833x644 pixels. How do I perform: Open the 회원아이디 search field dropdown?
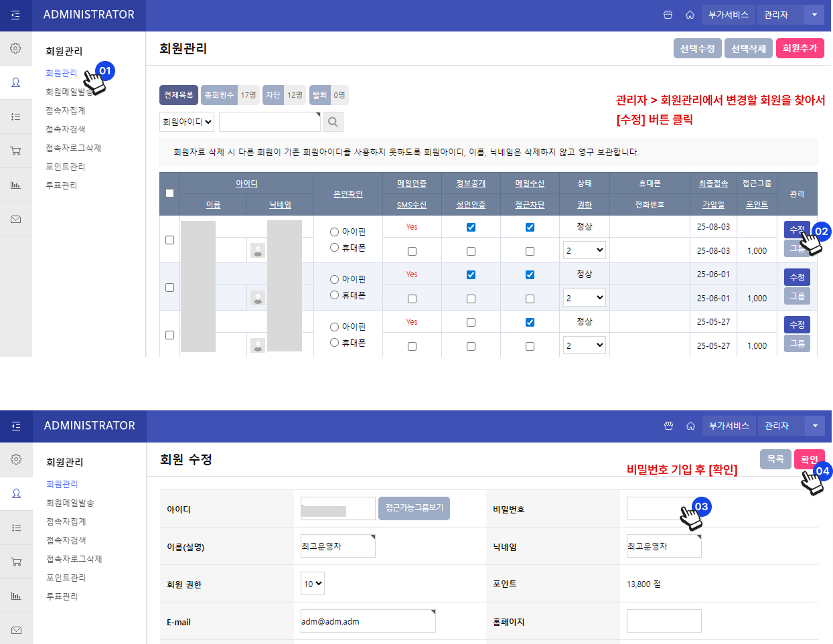(x=187, y=122)
